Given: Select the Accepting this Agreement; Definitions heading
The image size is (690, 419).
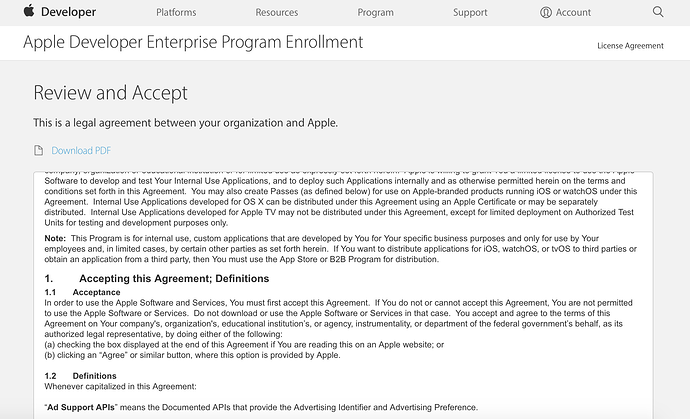Looking at the screenshot, I should [x=174, y=279].
